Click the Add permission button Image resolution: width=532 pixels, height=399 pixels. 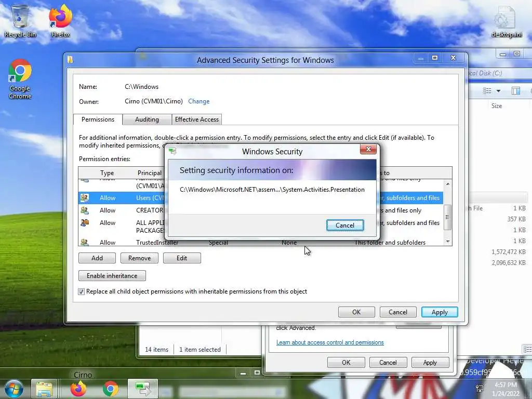click(x=97, y=258)
